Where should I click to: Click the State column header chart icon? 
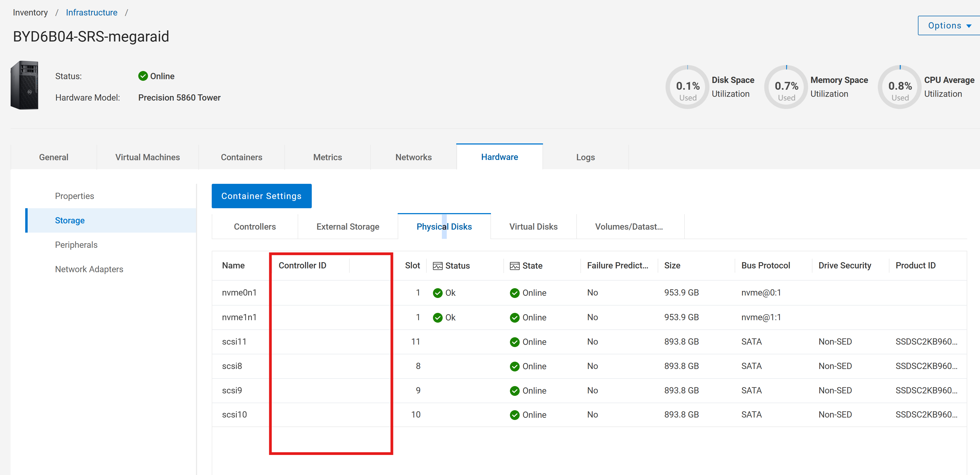pos(514,266)
